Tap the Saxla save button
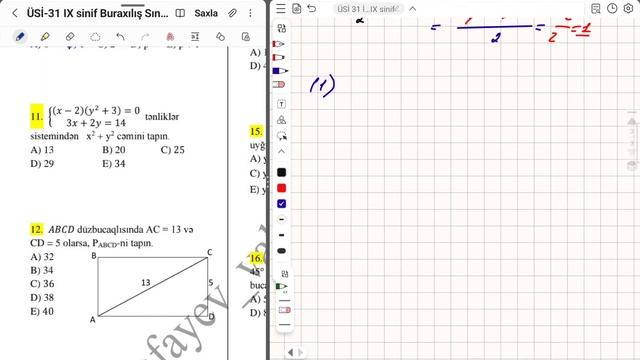The width and height of the screenshot is (640, 360). 206,13
